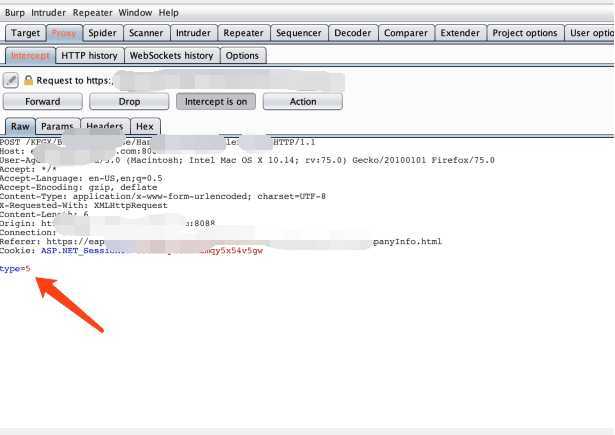Switch to the Target tab

[25, 33]
